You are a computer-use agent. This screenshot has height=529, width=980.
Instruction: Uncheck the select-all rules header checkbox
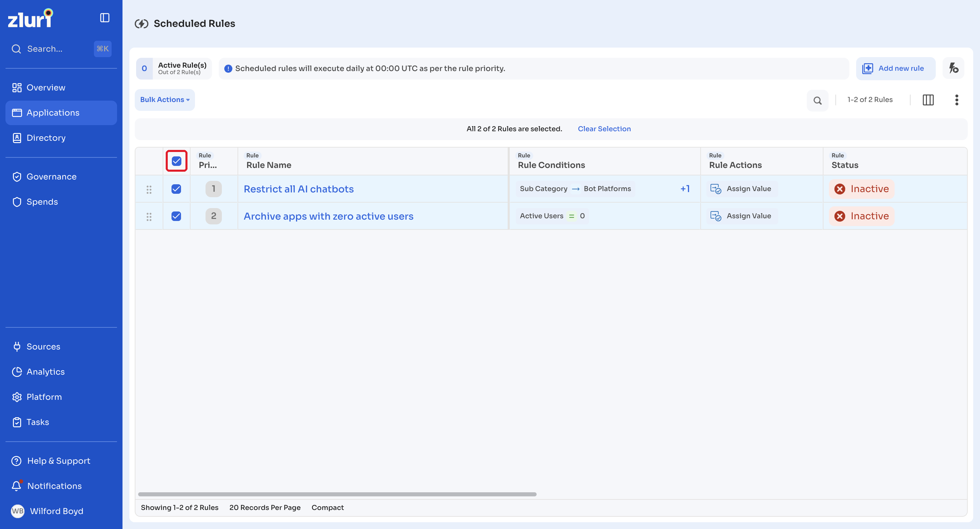177,161
